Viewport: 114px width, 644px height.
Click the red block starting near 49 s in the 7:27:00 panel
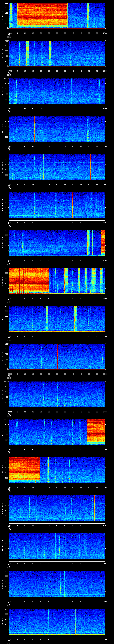coord(96,431)
